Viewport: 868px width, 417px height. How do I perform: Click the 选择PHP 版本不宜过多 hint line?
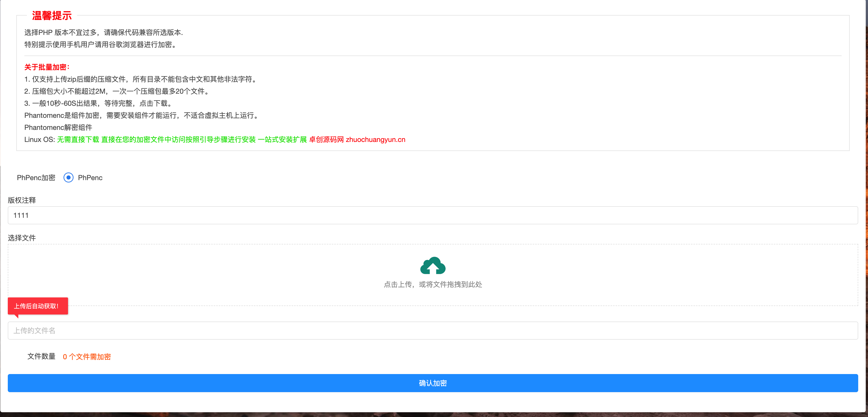[104, 32]
